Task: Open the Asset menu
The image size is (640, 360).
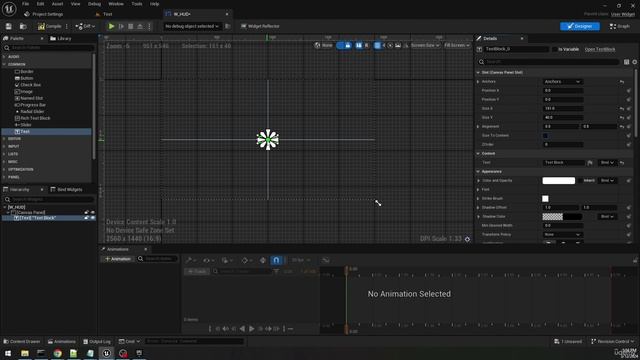Action: coord(58,4)
